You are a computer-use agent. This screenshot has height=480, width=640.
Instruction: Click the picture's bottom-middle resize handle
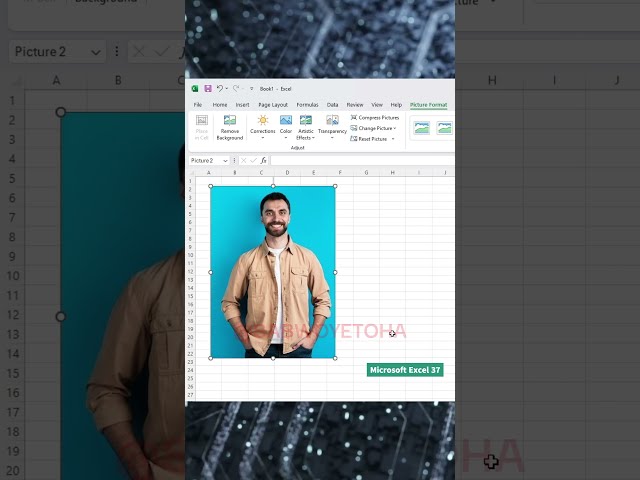[273, 358]
